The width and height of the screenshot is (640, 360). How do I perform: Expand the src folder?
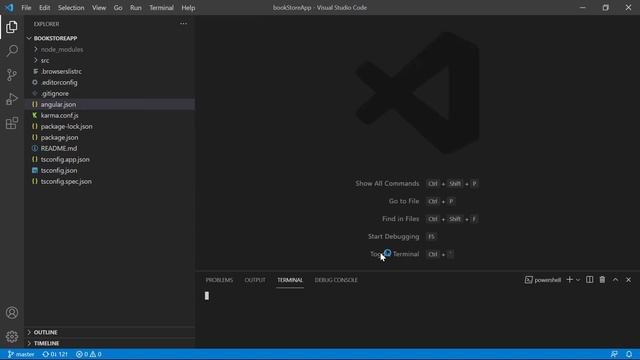(109, 60)
